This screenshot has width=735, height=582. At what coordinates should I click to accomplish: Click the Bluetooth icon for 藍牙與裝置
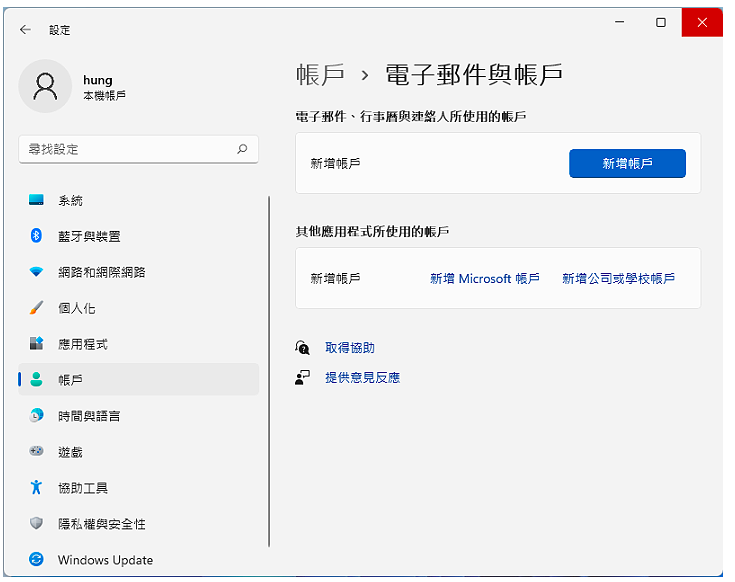36,236
